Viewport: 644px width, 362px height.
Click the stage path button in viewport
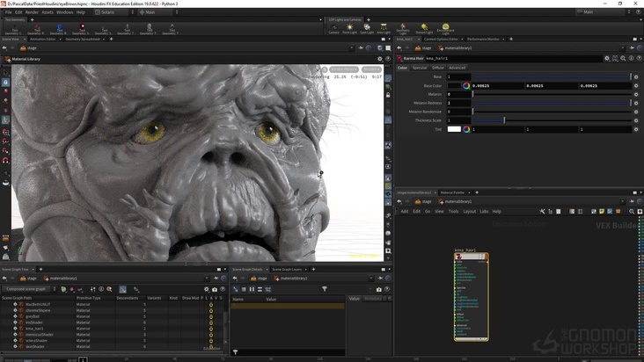(x=28, y=48)
